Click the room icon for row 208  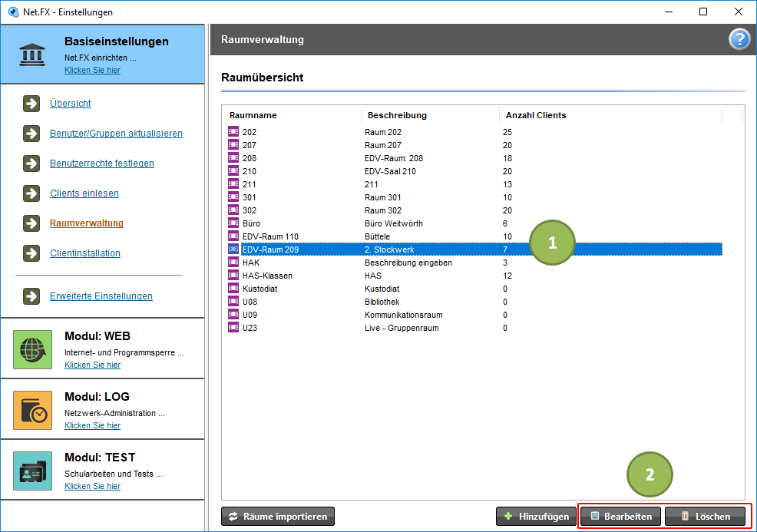coord(233,157)
